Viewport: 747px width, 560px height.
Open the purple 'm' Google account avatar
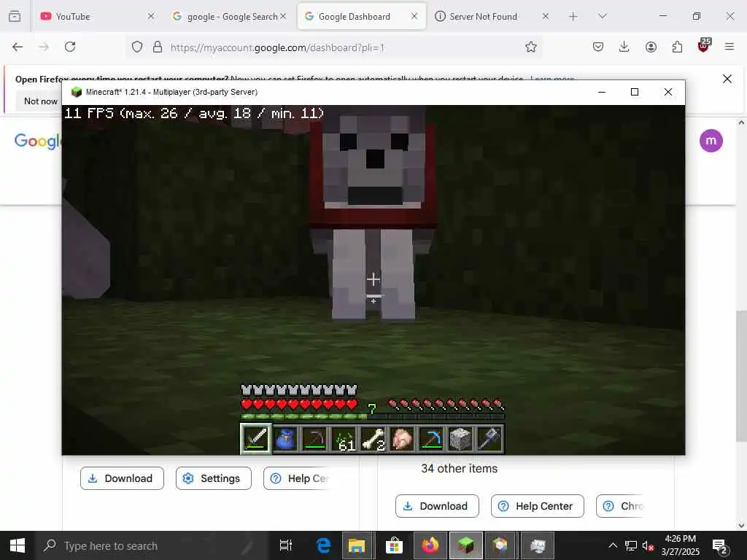tap(711, 141)
